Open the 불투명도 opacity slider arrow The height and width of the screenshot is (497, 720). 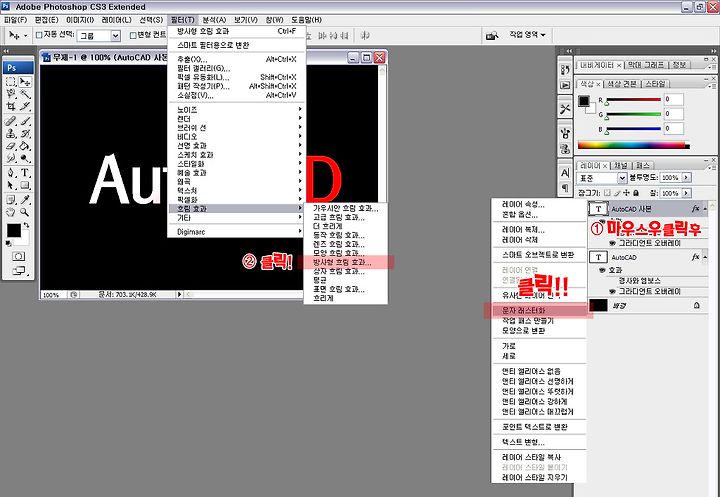686,177
